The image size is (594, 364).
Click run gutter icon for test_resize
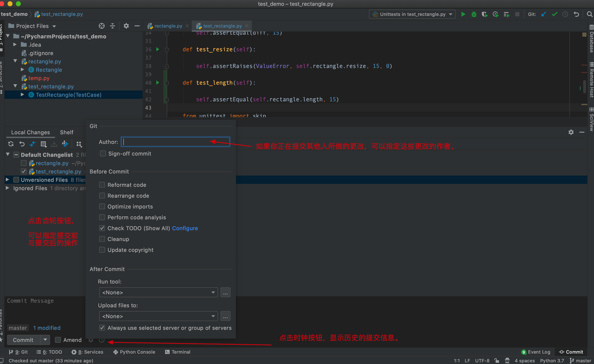(158, 49)
